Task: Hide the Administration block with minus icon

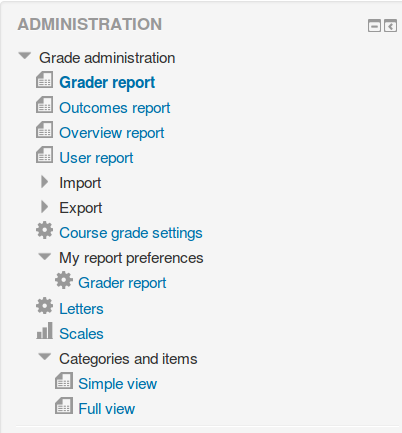Action: (374, 26)
